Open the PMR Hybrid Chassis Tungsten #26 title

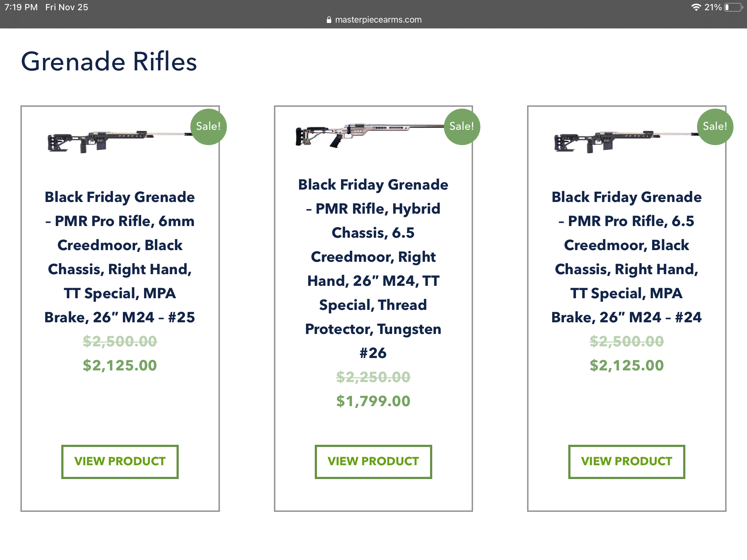(373, 269)
